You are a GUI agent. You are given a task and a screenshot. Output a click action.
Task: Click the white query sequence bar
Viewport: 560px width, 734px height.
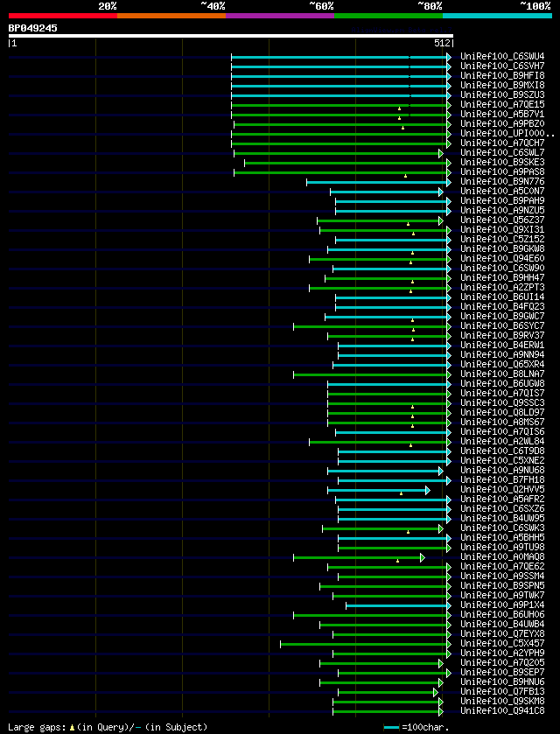click(231, 36)
